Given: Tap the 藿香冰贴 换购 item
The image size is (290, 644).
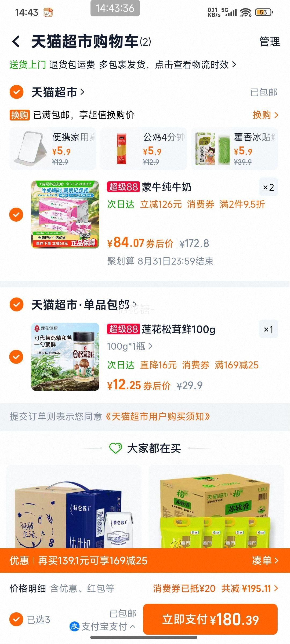Looking at the screenshot, I should pyautogui.click(x=235, y=149).
